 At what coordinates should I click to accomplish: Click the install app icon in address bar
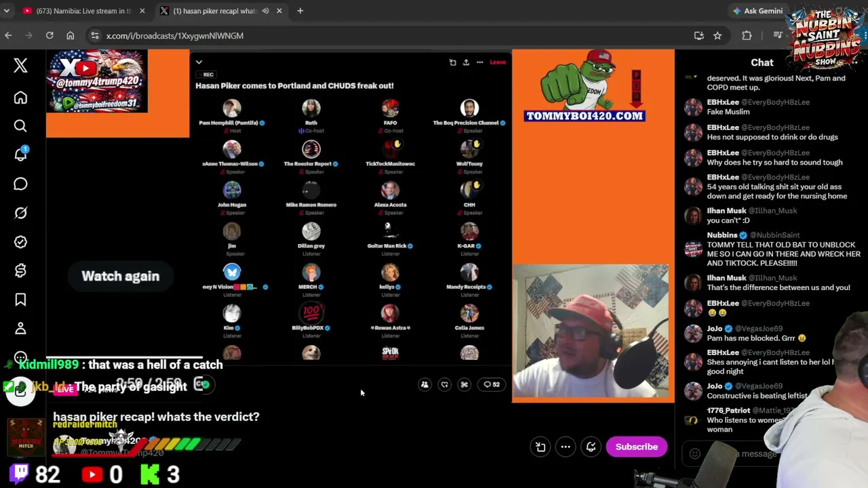coord(699,35)
